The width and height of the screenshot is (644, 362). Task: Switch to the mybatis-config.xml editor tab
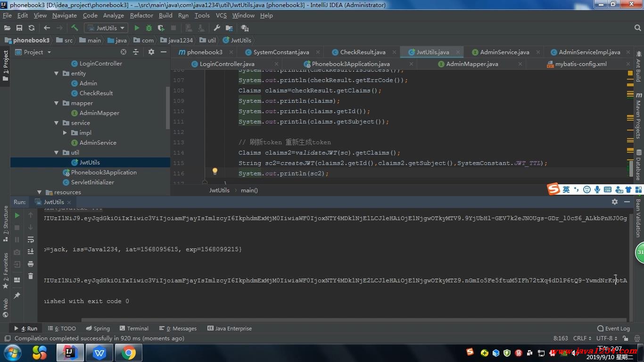581,64
